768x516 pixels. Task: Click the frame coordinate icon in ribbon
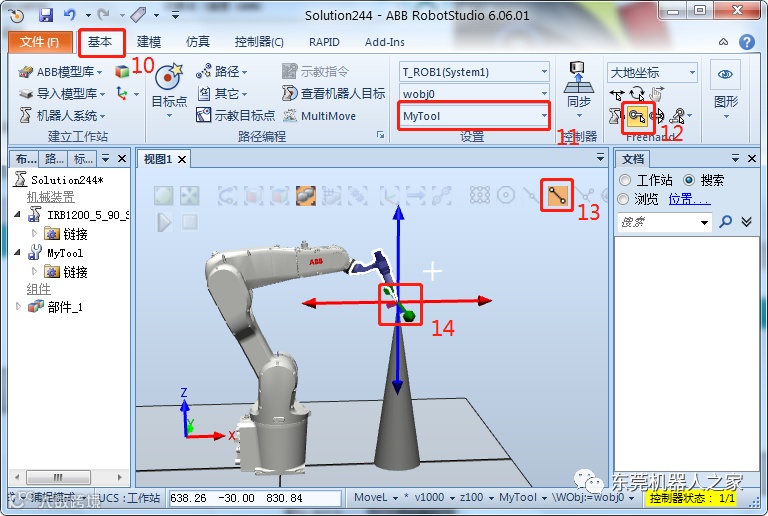(122, 93)
